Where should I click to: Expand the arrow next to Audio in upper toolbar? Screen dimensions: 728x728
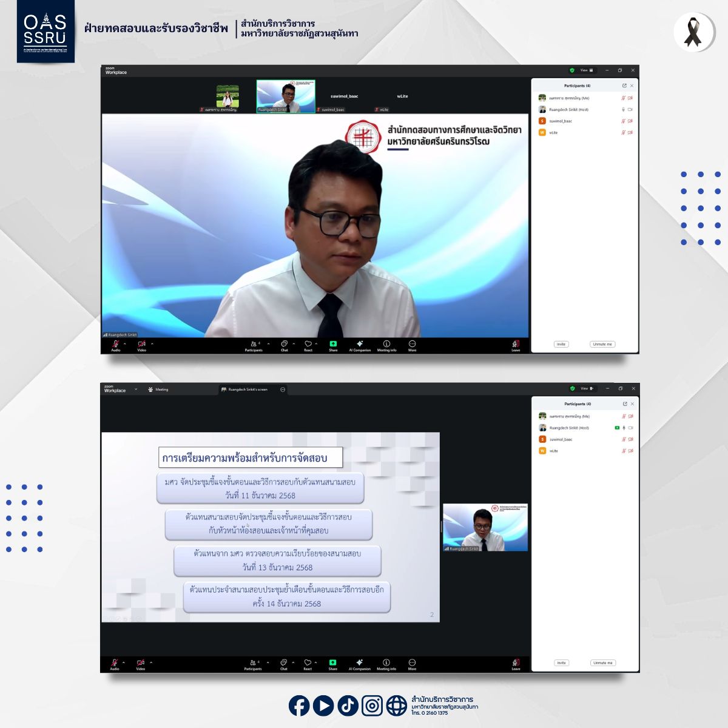tap(125, 343)
